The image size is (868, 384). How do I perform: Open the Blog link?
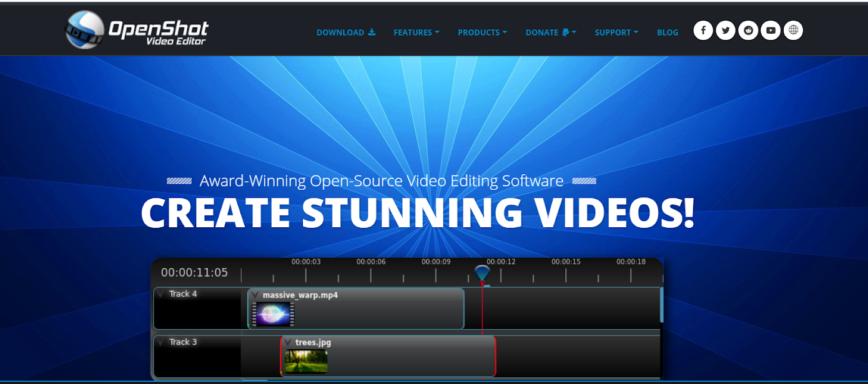tap(668, 32)
